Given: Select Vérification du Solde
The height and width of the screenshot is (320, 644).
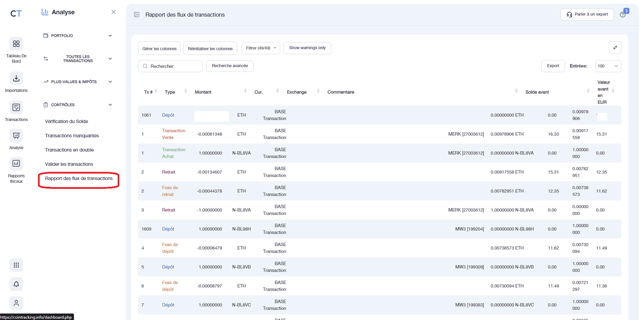Looking at the screenshot, I should click(66, 121).
